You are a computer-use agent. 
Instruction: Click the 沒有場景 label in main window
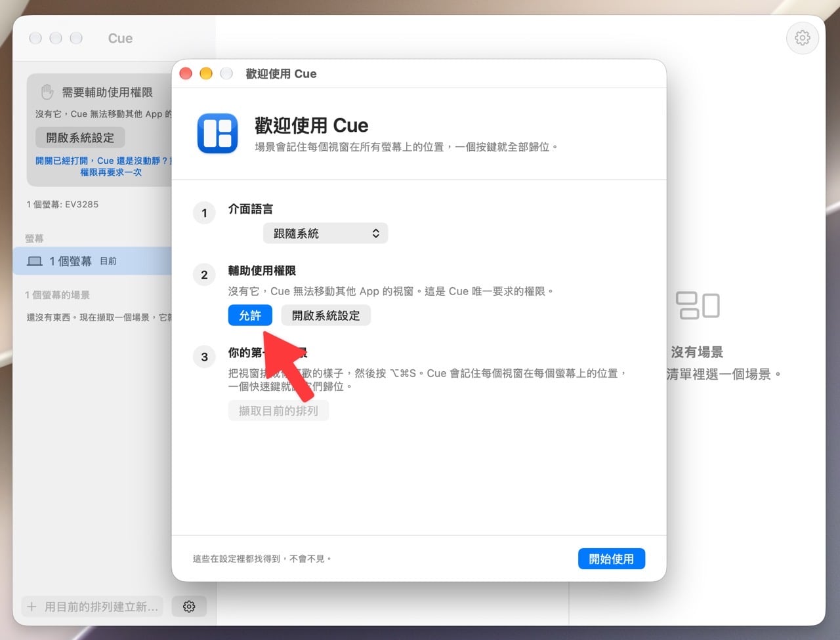click(x=697, y=352)
